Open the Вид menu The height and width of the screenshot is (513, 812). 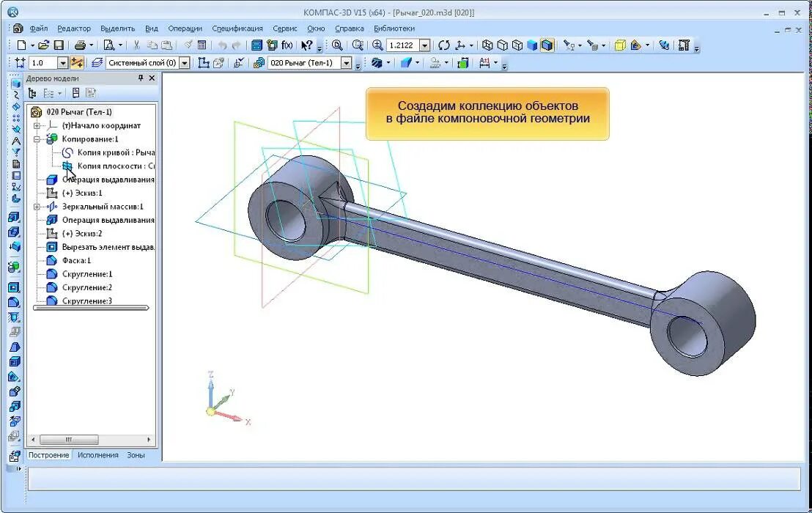151,29
